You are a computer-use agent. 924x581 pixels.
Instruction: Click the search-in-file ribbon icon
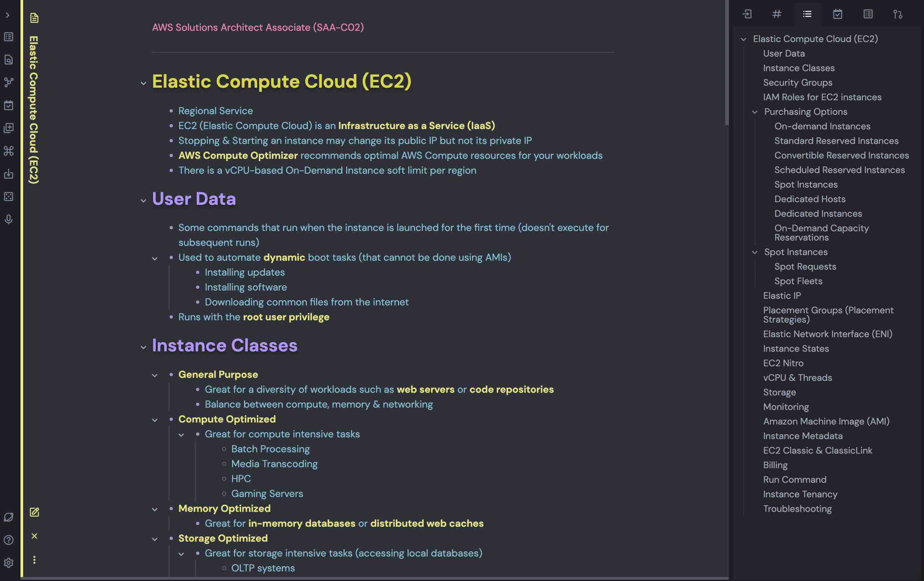click(9, 60)
